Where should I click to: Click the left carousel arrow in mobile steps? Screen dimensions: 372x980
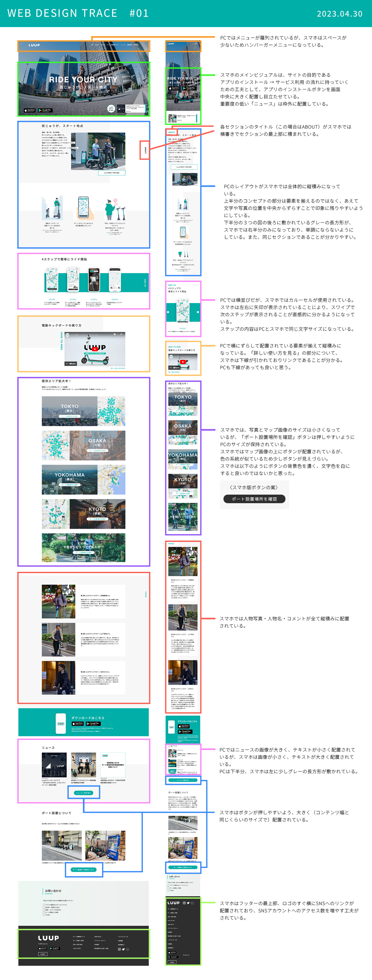pos(168,312)
